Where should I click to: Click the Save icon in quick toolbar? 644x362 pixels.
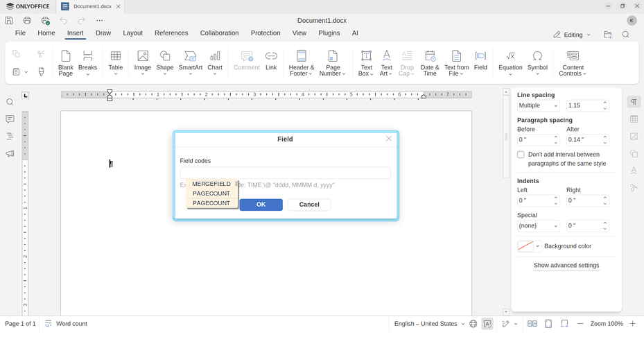9,21
